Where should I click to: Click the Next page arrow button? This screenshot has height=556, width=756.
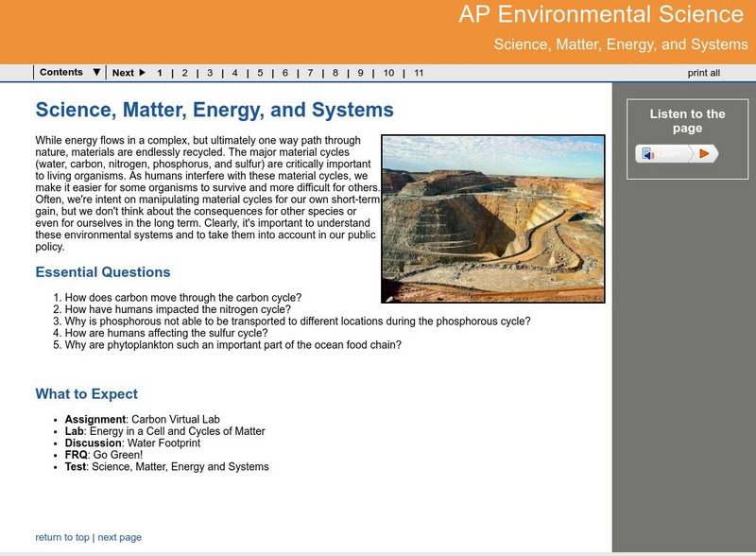[129, 73]
